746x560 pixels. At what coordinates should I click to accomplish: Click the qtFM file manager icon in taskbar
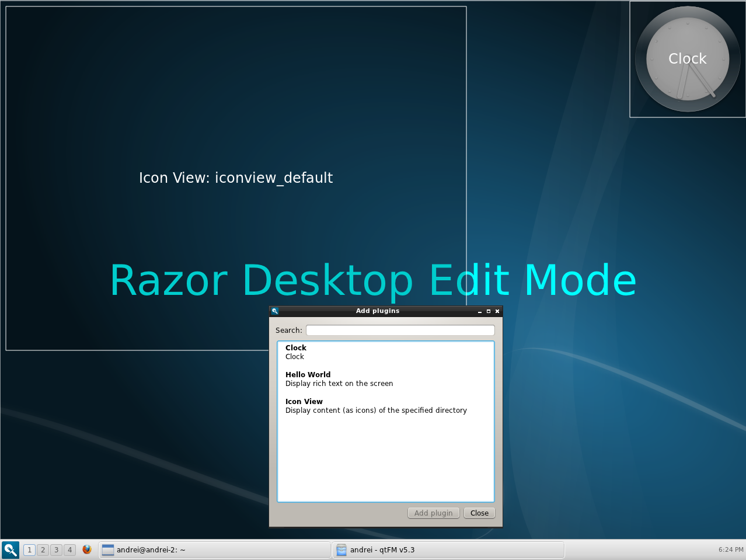tap(341, 549)
